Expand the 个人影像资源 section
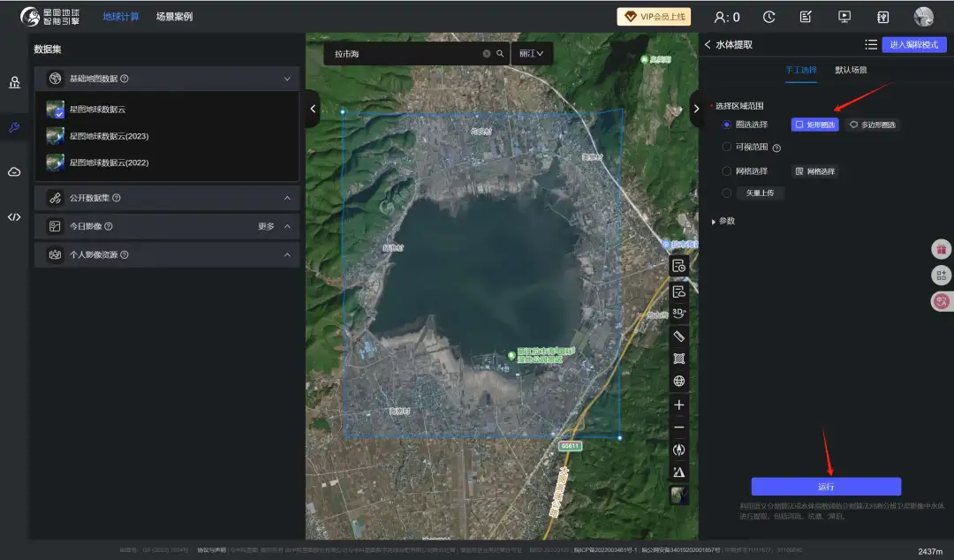Screen dimensions: 954x560 coord(287,254)
